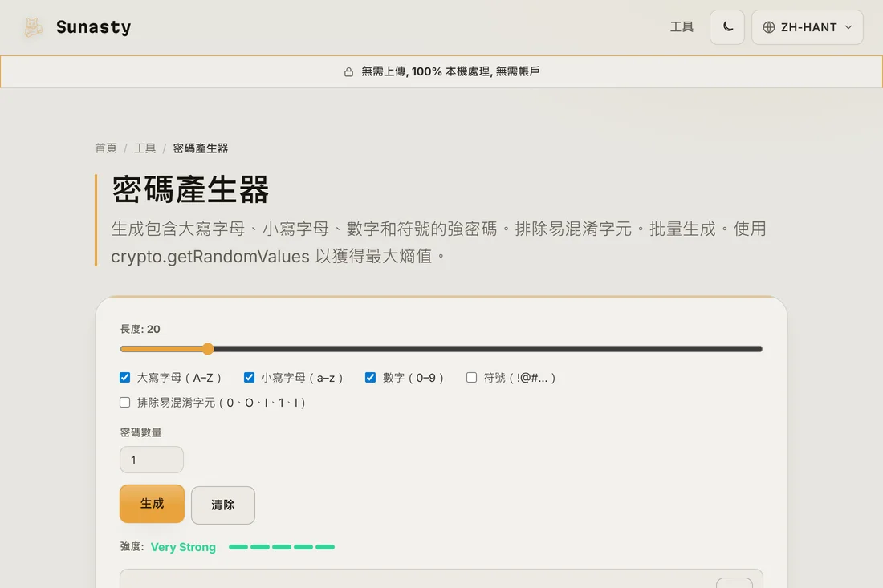Click the 清除 clear button
Image resolution: width=883 pixels, height=588 pixels.
click(x=223, y=505)
